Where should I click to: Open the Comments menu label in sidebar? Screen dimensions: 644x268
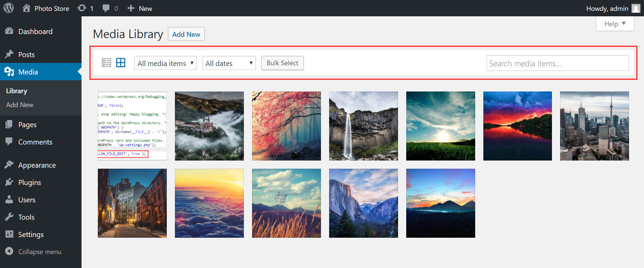pyautogui.click(x=35, y=142)
